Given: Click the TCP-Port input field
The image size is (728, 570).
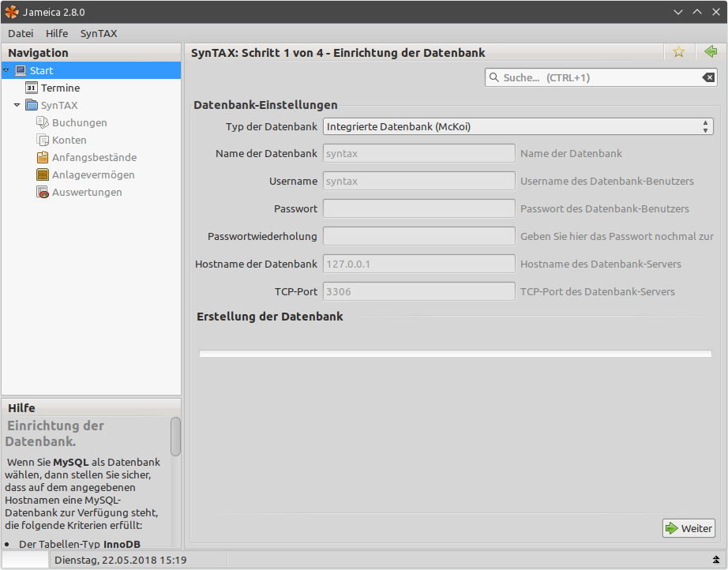Looking at the screenshot, I should click(419, 291).
